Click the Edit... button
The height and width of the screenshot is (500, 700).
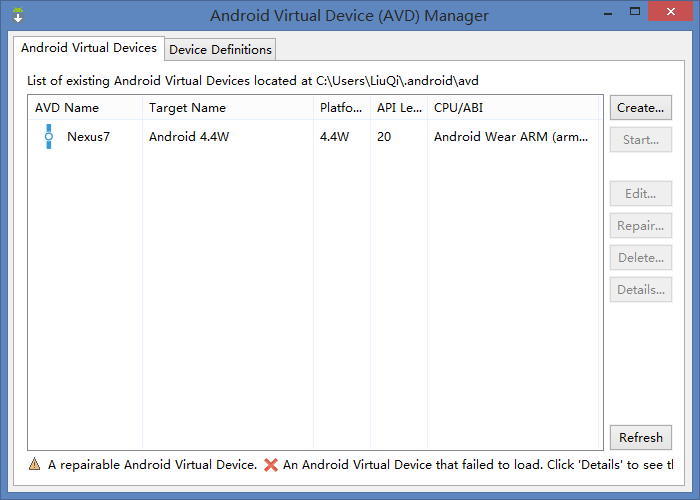641,193
